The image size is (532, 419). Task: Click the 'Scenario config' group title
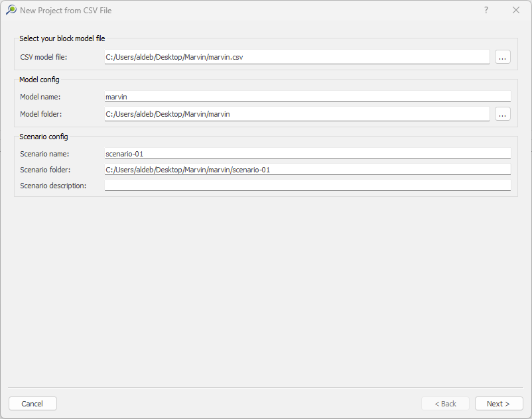[44, 137]
